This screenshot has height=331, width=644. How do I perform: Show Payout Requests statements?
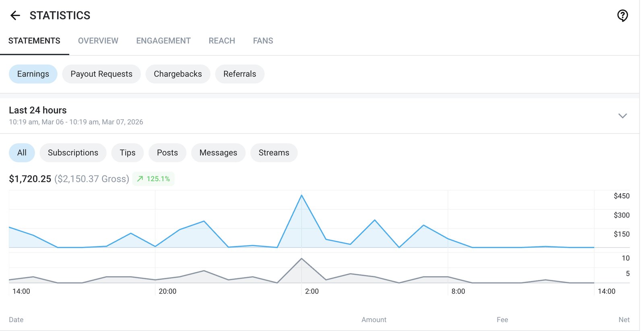101,74
